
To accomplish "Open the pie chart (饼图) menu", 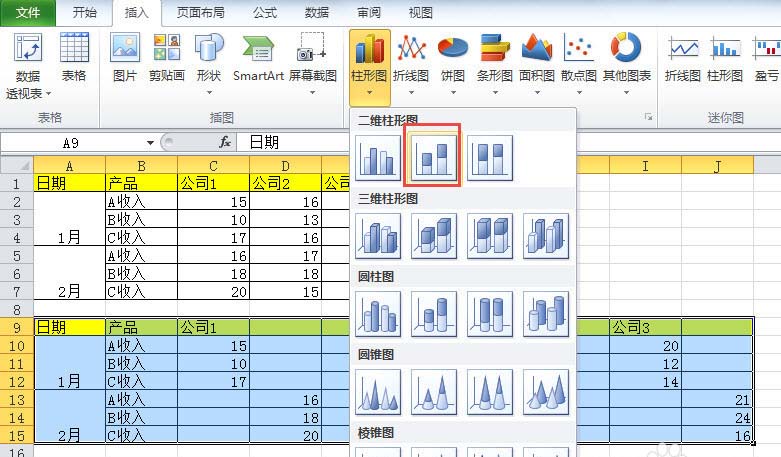I will [x=453, y=63].
